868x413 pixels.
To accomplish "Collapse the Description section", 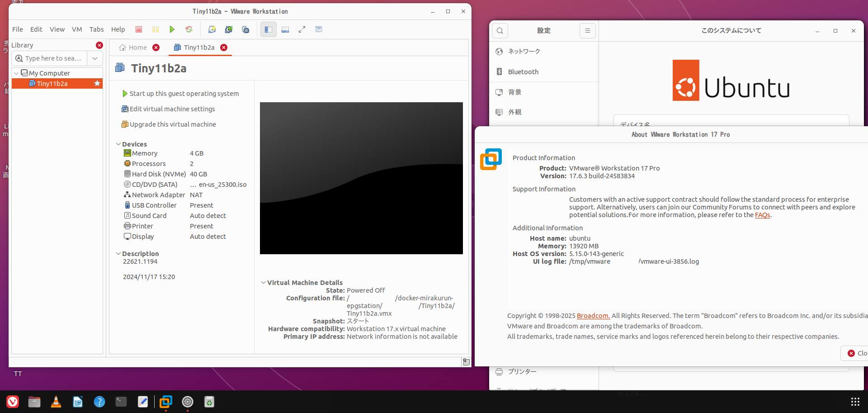I will click(x=118, y=254).
